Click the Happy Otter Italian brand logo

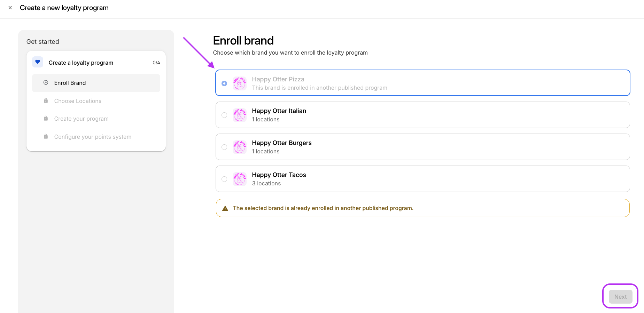[x=240, y=115]
